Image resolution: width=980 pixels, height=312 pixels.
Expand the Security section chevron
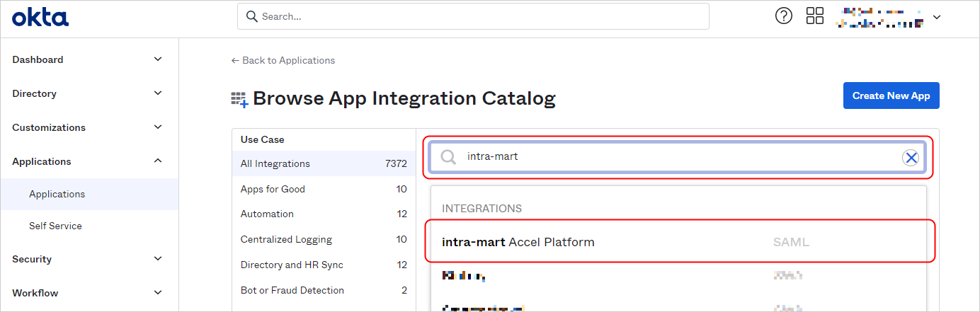[158, 259]
